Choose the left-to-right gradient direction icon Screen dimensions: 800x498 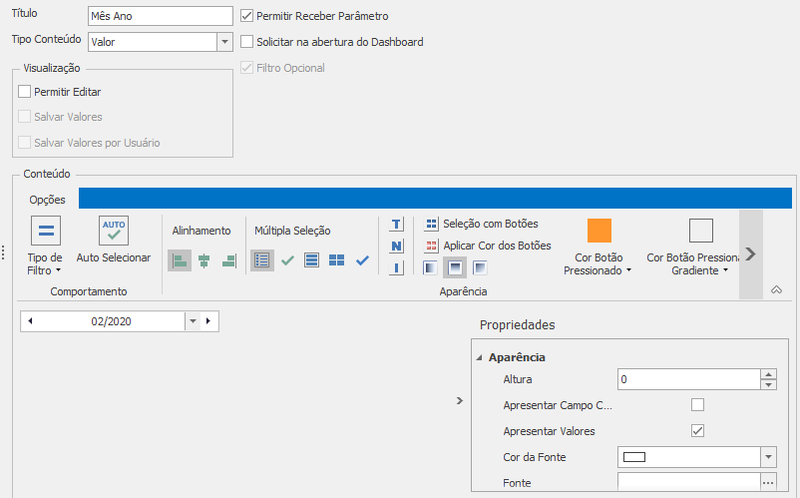430,268
